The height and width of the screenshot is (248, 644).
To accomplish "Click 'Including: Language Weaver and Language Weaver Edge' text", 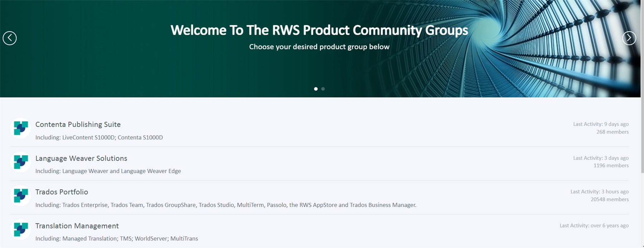I will [108, 171].
